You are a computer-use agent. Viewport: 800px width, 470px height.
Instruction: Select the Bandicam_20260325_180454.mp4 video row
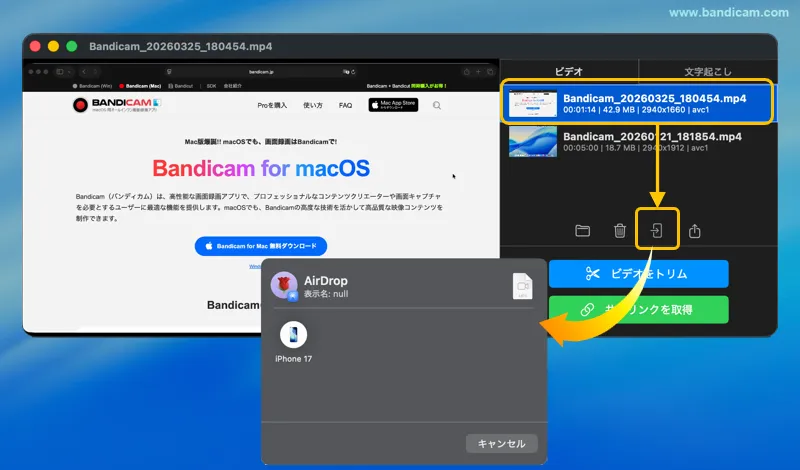point(638,104)
